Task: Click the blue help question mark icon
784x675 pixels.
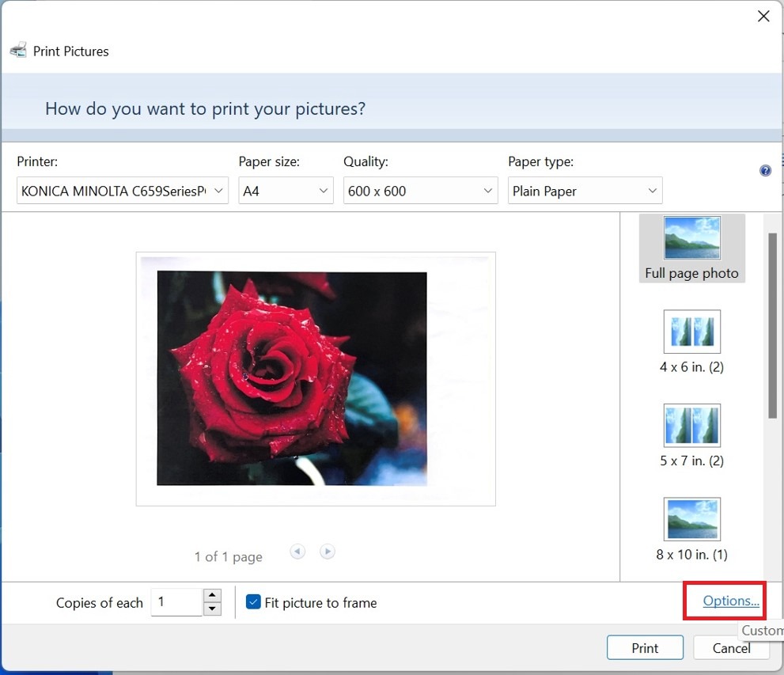Action: (765, 171)
